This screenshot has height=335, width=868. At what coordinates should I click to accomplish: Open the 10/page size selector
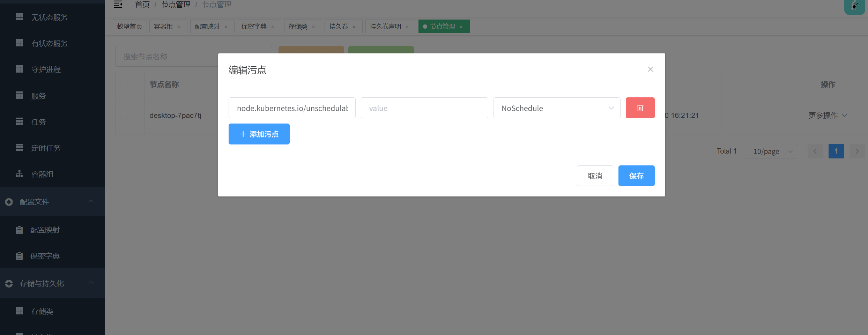(770, 151)
